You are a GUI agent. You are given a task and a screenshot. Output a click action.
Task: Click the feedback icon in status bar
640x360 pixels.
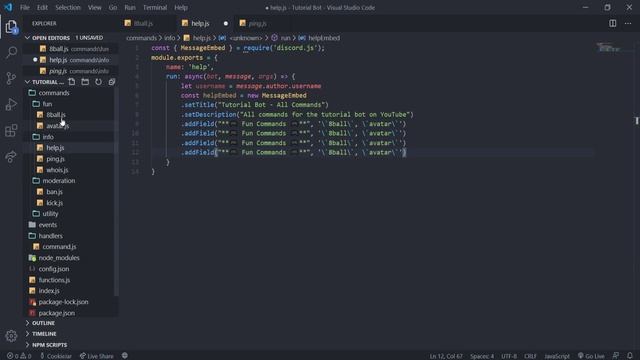616,356
